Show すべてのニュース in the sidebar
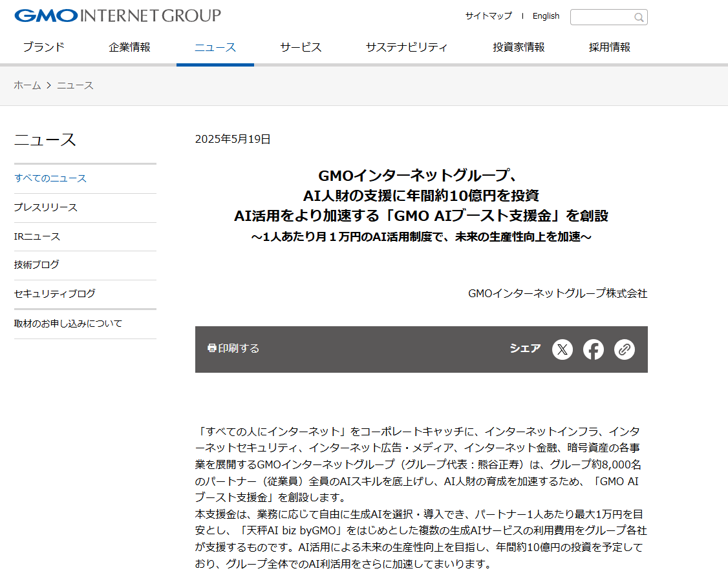This screenshot has height=573, width=728. click(x=50, y=178)
